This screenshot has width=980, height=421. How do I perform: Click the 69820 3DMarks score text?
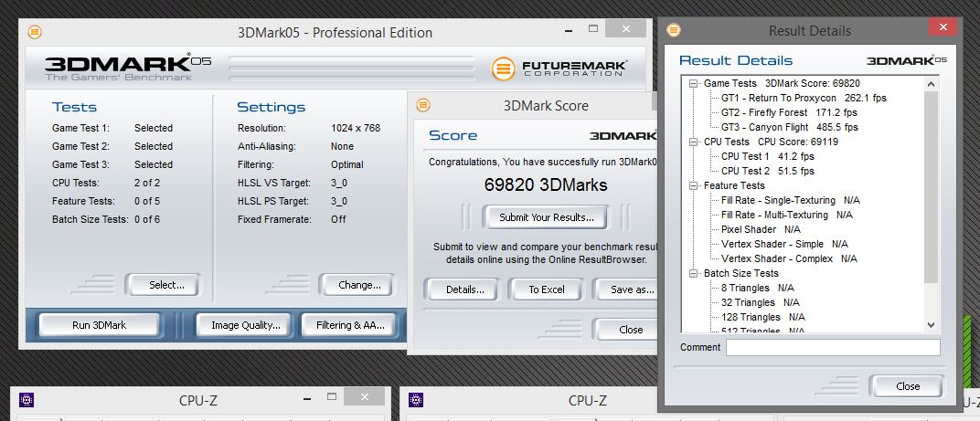click(x=545, y=184)
